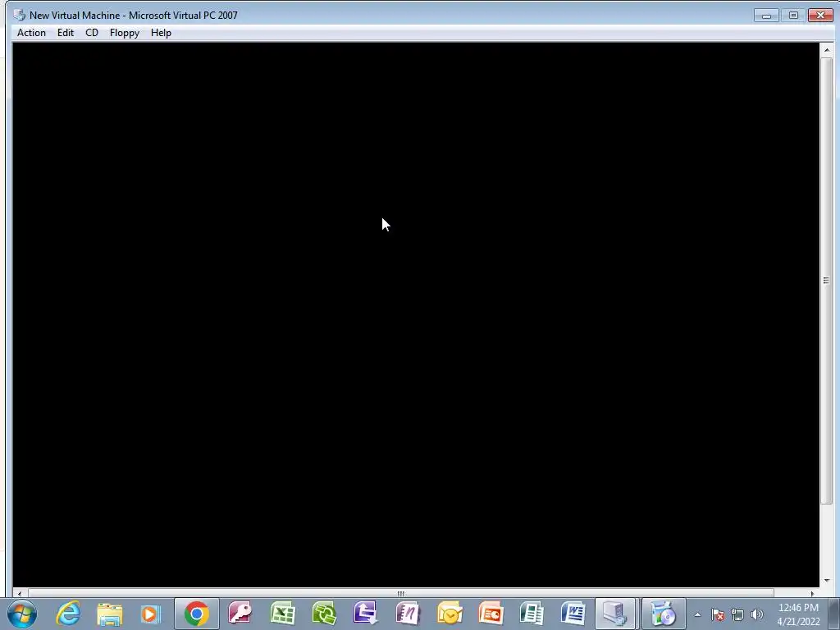Image resolution: width=840 pixels, height=630 pixels.
Task: Open the disc program taskbar button
Action: pyautogui.click(x=663, y=614)
